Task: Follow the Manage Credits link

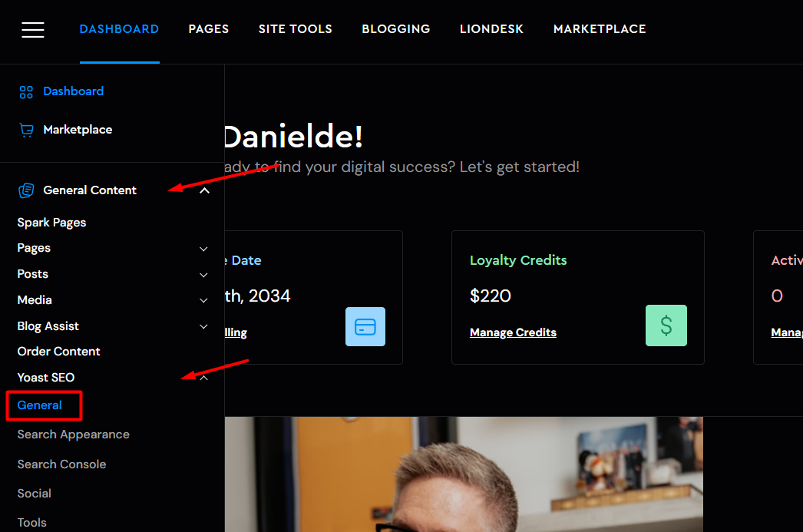Action: [513, 332]
